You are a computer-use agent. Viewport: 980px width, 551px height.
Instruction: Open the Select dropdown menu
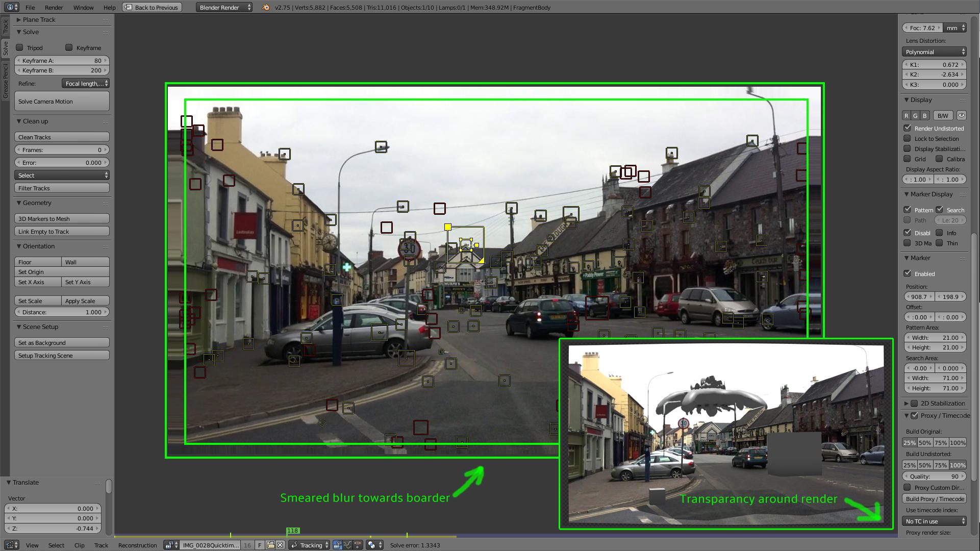pos(62,175)
